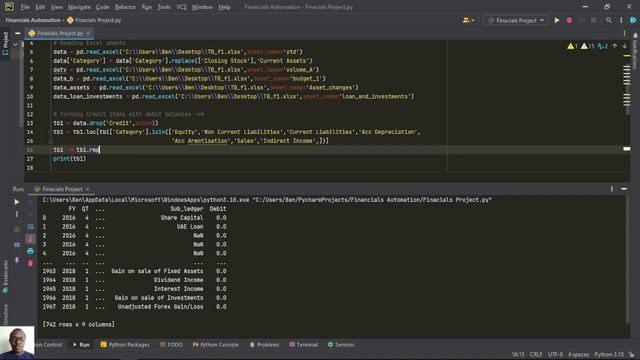
Task: Open the Bookmarks side tab
Action: tap(5, 278)
